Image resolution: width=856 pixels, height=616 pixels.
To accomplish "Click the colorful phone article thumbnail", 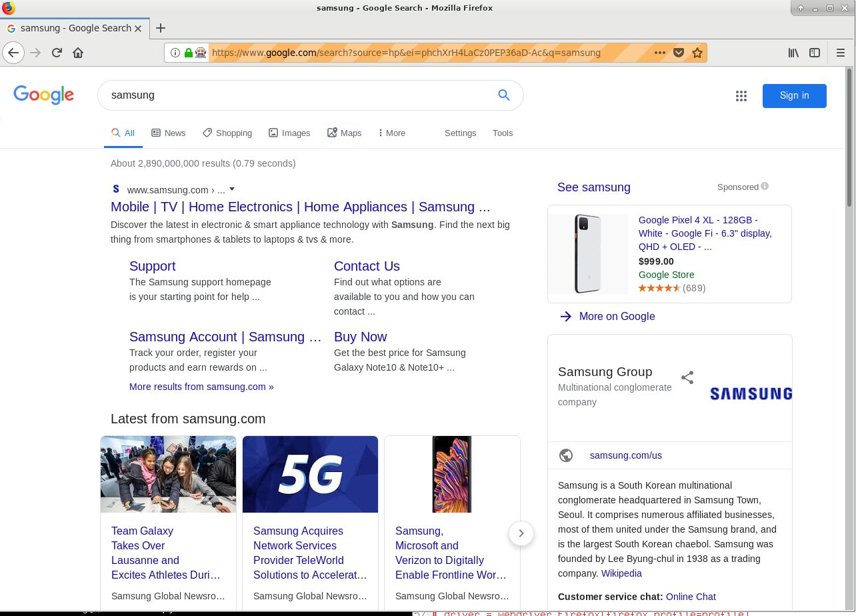I will tap(452, 474).
